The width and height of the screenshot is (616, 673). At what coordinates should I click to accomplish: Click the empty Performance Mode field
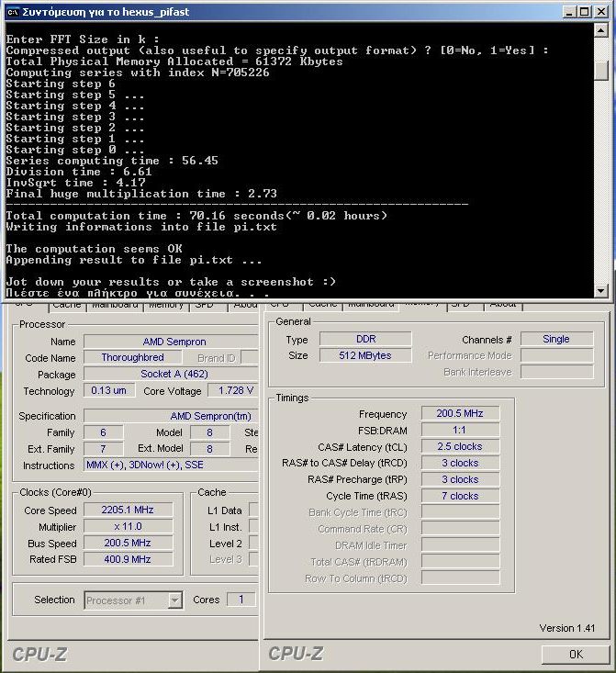tap(556, 355)
